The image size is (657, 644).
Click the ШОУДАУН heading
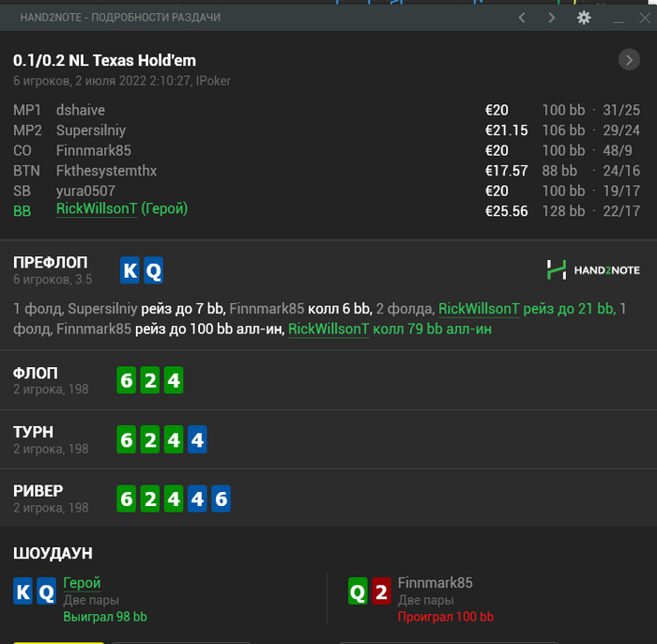point(53,553)
